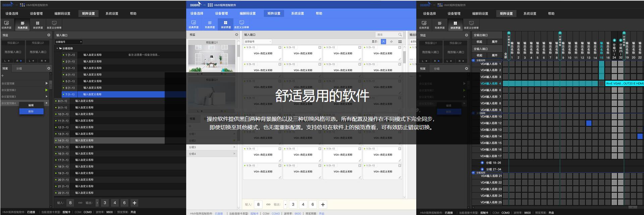This screenshot has width=644, height=215.
Task: Click link chain icon in light-theme bottom bar
Action: pyautogui.click(x=268, y=204)
